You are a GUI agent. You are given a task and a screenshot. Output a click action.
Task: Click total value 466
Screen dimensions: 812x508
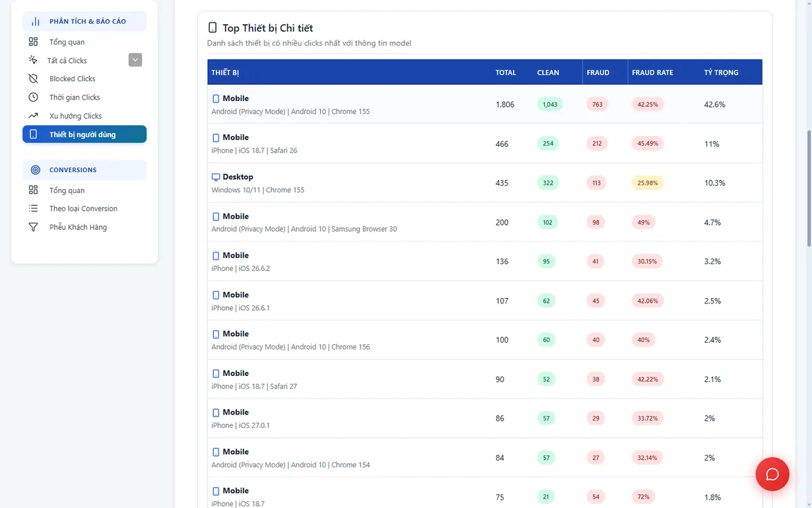click(x=502, y=144)
